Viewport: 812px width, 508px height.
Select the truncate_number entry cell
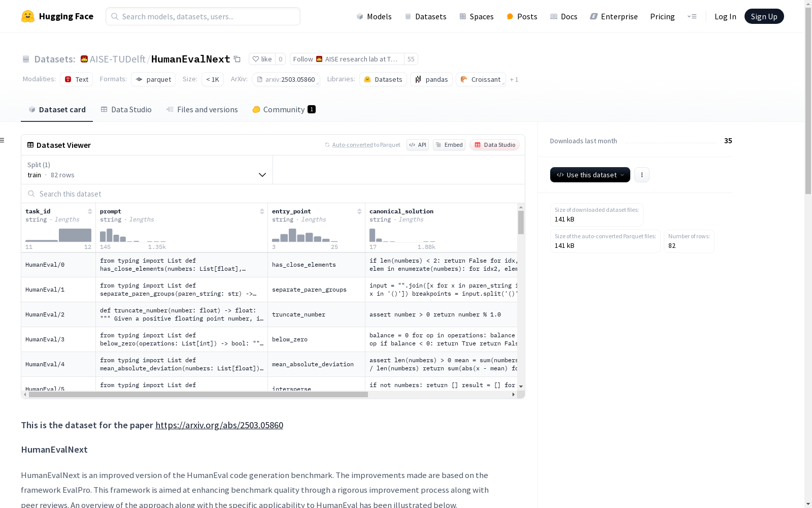pyautogui.click(x=316, y=314)
